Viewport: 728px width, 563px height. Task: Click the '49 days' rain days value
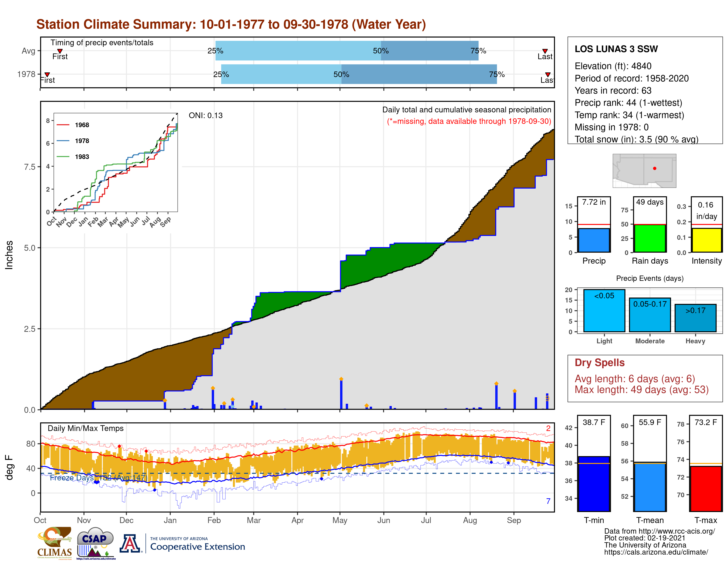coord(650,202)
